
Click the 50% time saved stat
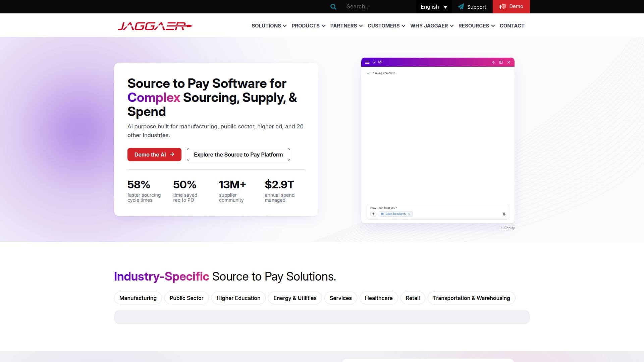coord(185,191)
